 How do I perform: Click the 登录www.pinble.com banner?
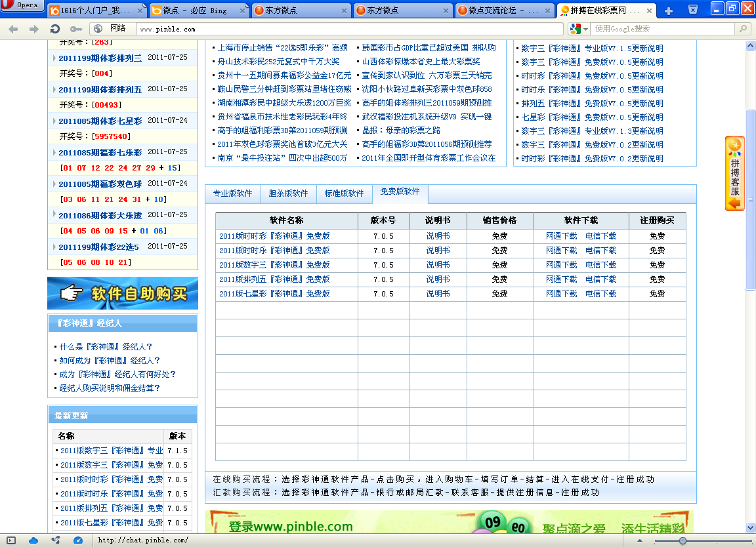[x=449, y=521]
